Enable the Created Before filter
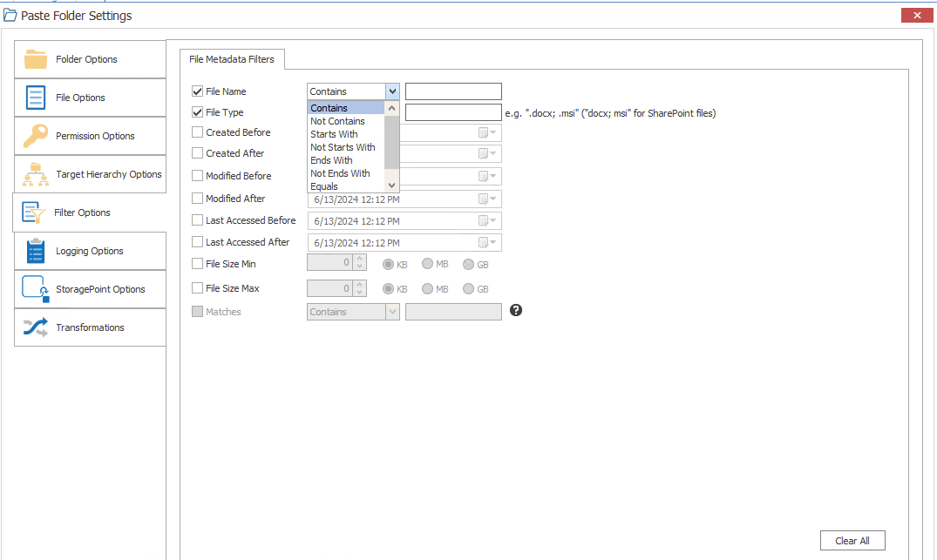 (197, 132)
